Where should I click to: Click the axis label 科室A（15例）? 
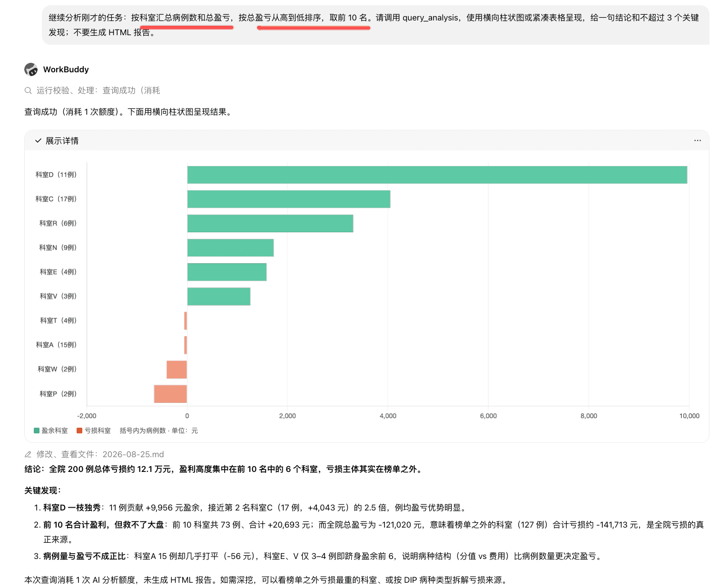click(x=56, y=344)
